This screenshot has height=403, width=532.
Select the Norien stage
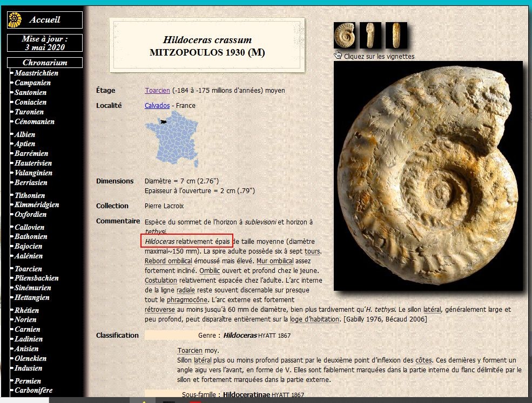click(x=25, y=319)
